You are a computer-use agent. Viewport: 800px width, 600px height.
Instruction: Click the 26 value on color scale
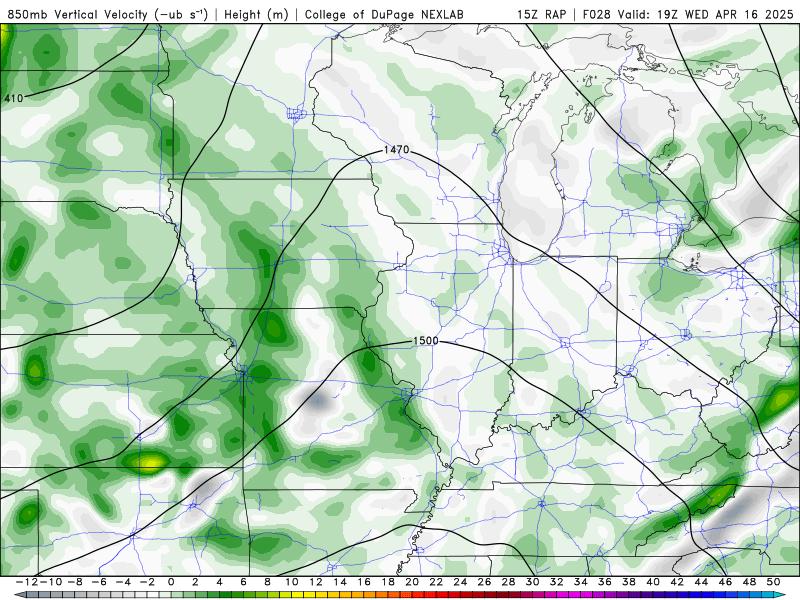[x=484, y=582]
